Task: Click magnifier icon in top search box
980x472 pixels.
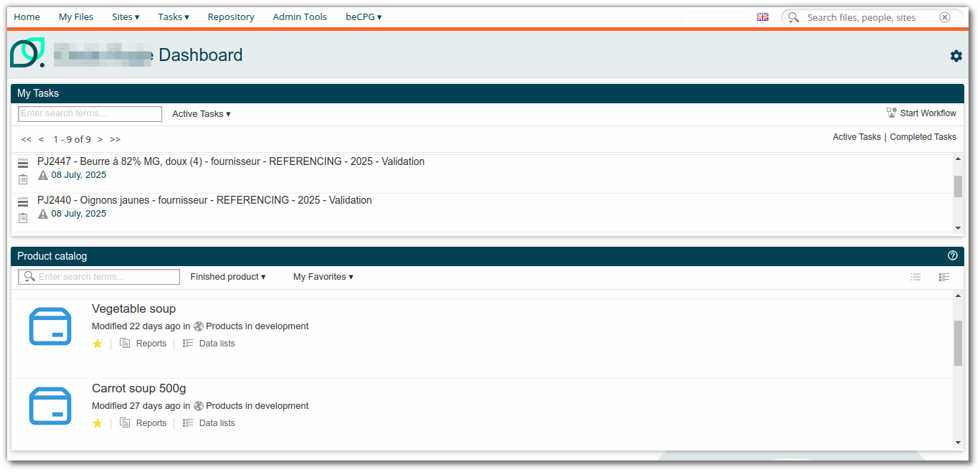Action: tap(793, 17)
